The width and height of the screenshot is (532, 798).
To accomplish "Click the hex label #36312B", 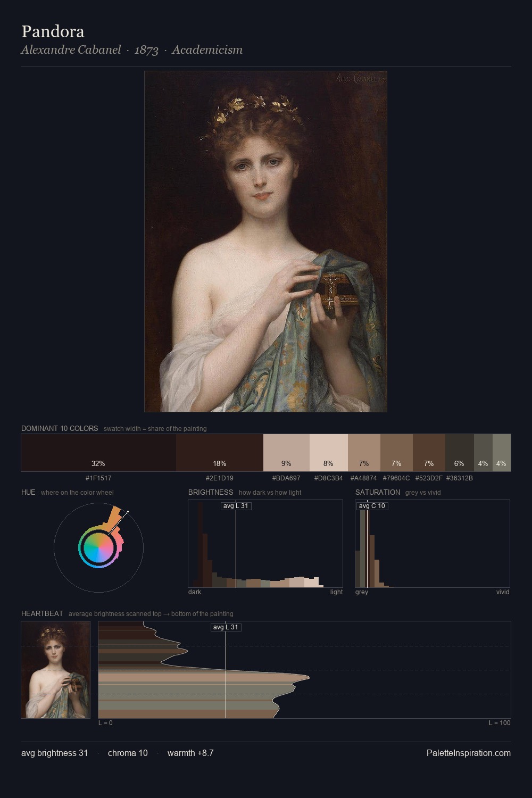I will coord(459,478).
